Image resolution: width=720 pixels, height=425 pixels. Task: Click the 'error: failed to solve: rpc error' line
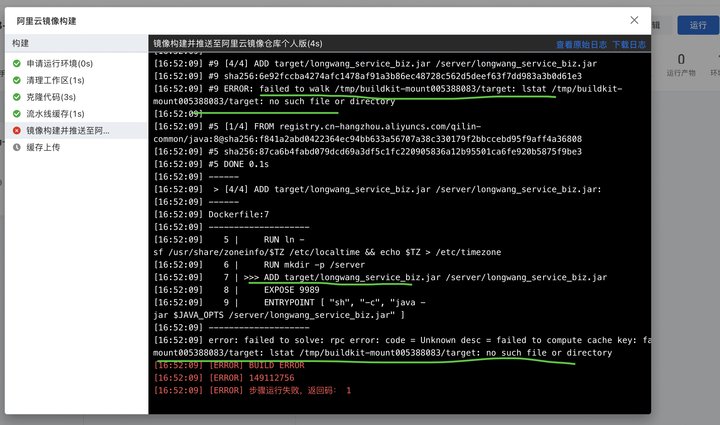(x=402, y=347)
